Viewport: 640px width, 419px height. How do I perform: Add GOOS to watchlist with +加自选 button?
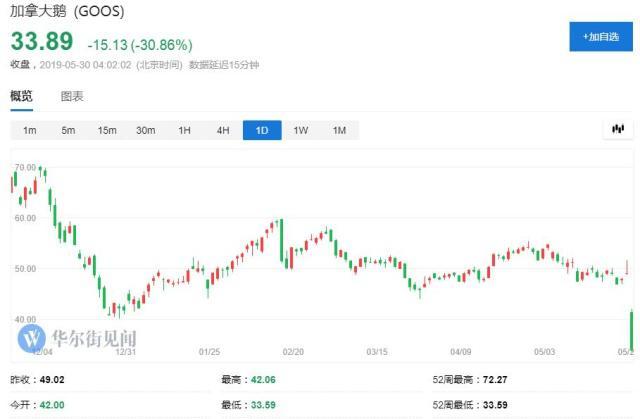601,37
